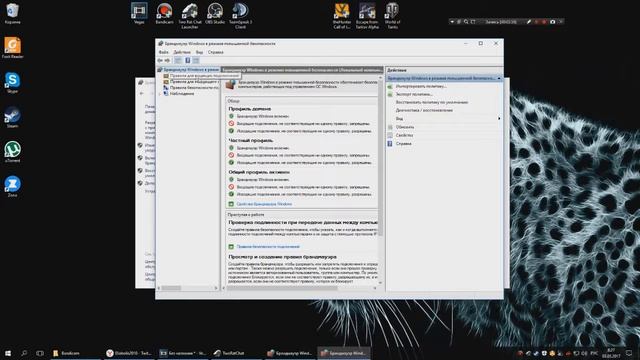Click Импортировать политику action

pos(421,87)
